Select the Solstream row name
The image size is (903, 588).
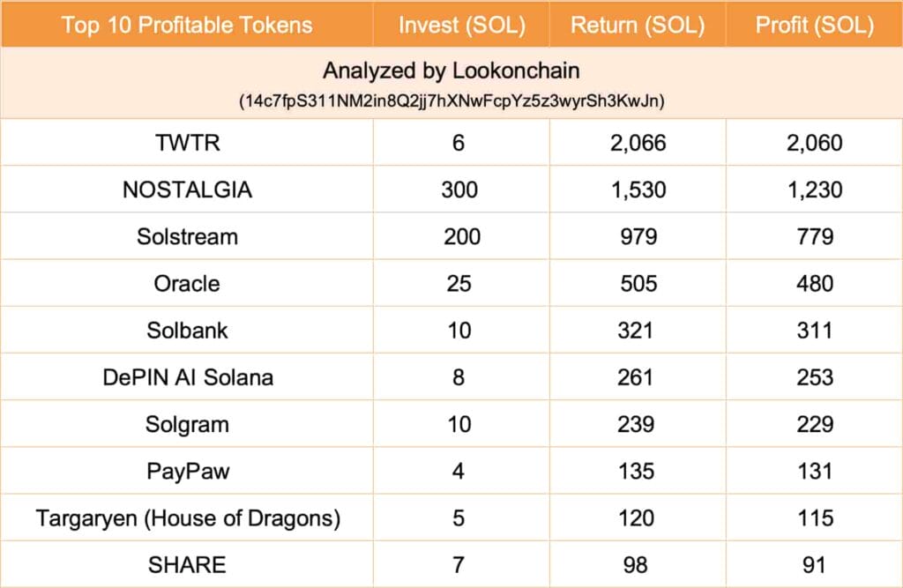[x=187, y=236]
